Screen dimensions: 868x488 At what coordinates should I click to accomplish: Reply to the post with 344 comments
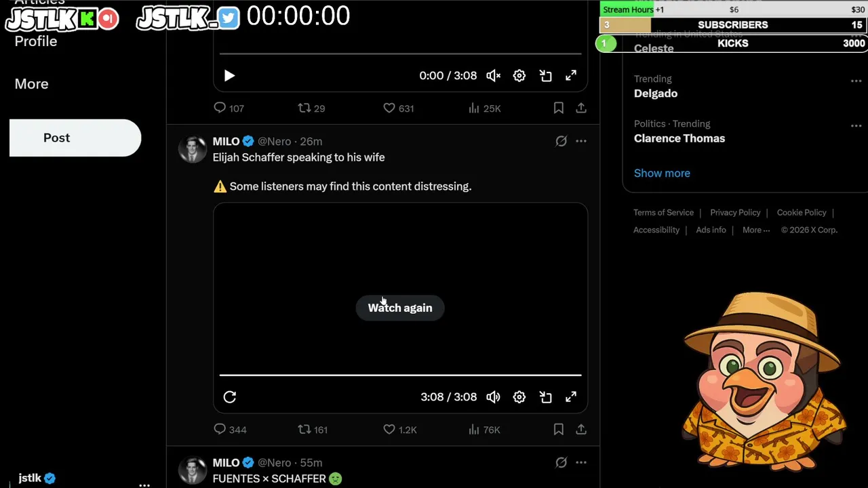230,429
